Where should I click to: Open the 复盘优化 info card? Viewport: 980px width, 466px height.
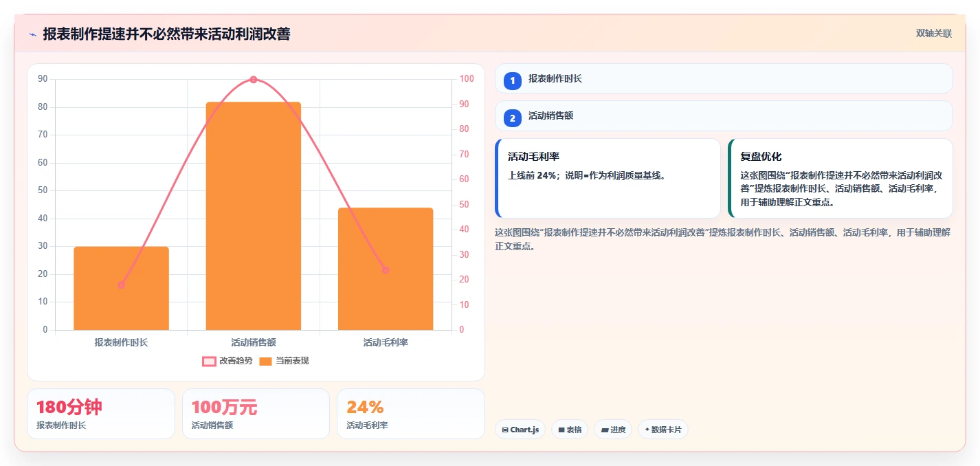coord(840,178)
